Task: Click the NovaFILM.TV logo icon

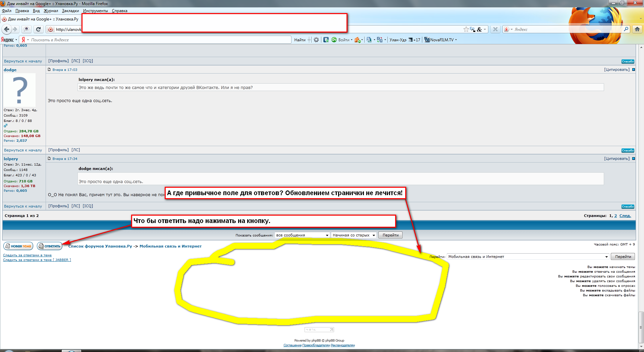Action: click(x=427, y=40)
